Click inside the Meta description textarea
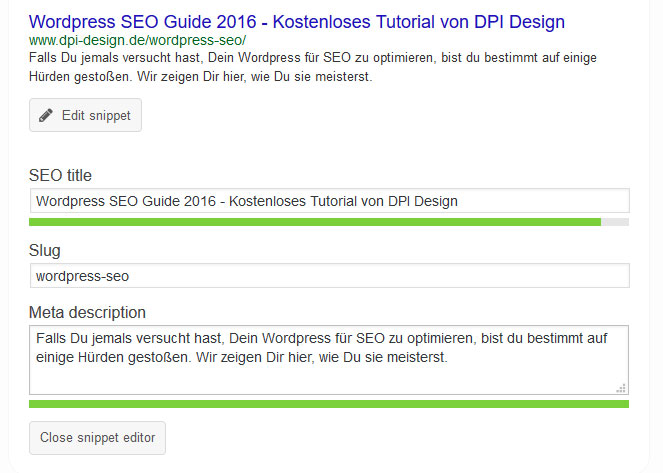663x473 pixels. point(329,360)
